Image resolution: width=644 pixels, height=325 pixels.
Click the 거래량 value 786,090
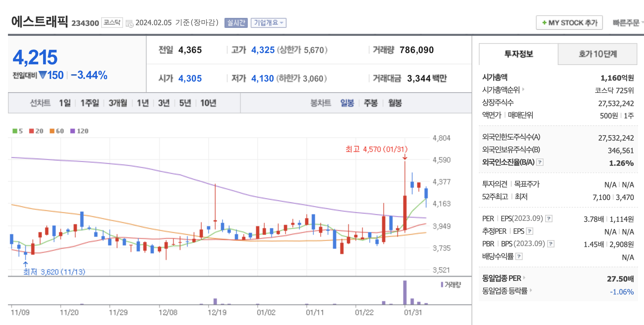[x=417, y=50]
